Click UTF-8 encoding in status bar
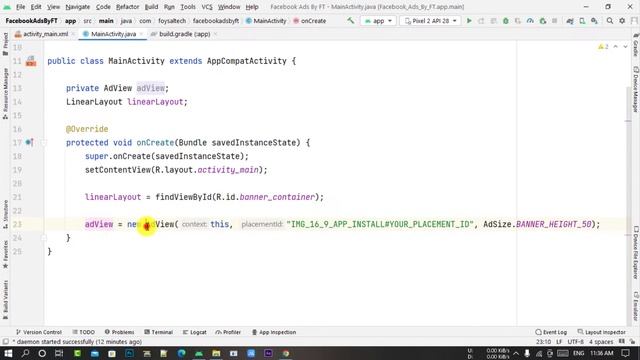The height and width of the screenshot is (360, 640). (575, 342)
